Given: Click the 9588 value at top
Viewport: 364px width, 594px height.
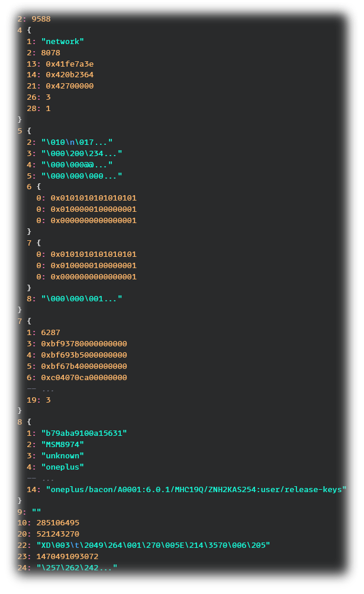Looking at the screenshot, I should [41, 19].
